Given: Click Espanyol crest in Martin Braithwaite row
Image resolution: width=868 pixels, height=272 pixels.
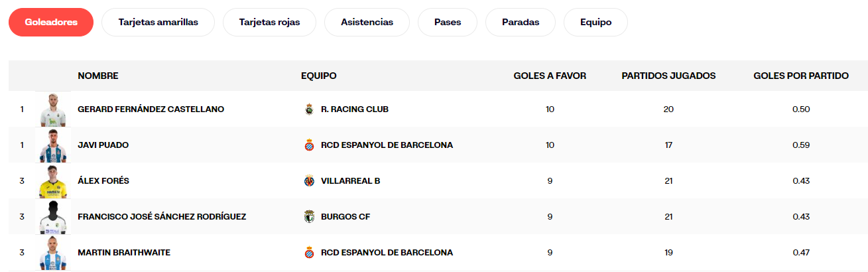Looking at the screenshot, I should [308, 253].
